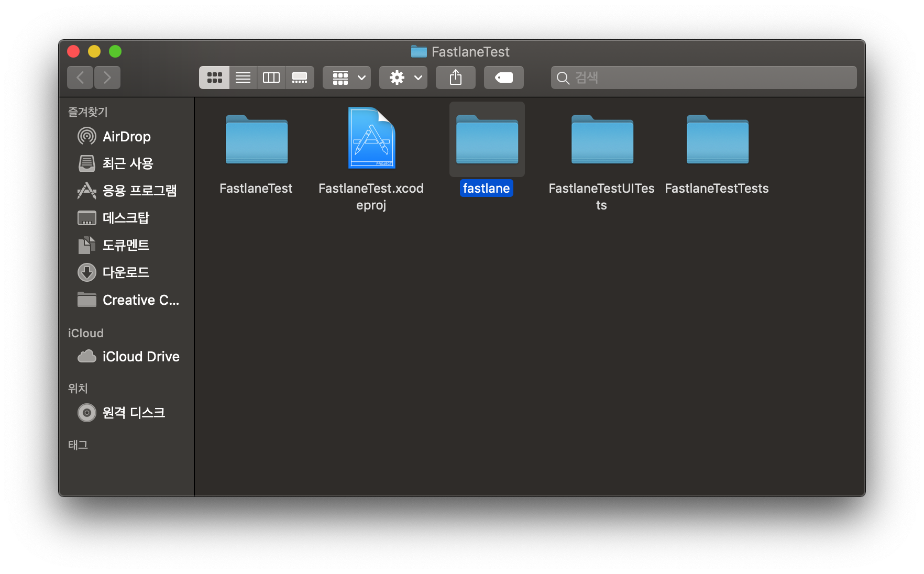Click the FastlaneTestUITests name label
The image size is (924, 574).
pos(601,196)
